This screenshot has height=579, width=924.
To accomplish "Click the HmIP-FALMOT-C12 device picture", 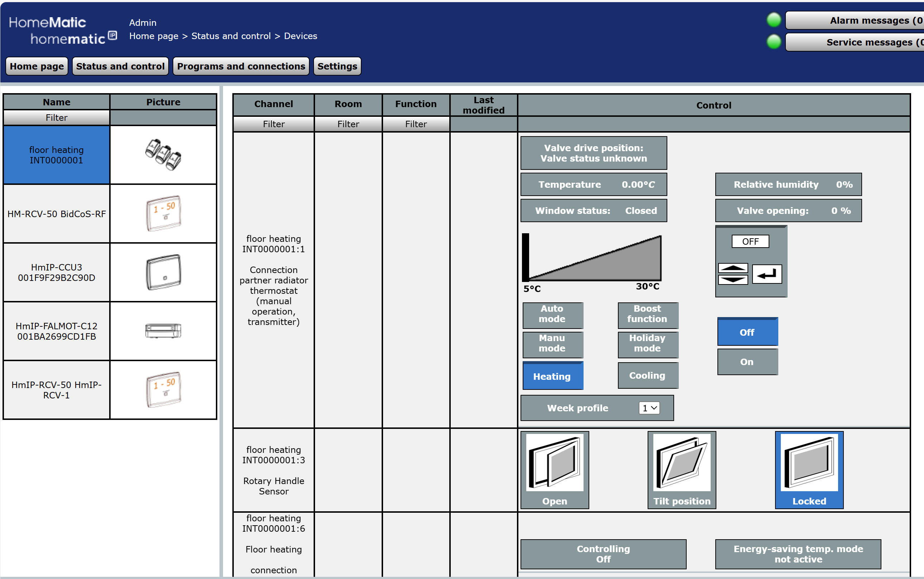I will pyautogui.click(x=163, y=331).
